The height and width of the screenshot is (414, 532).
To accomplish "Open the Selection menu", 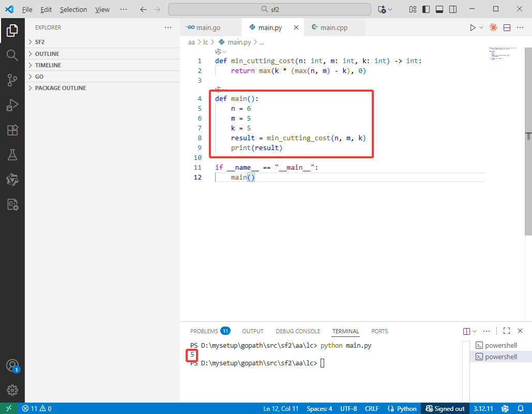I will (x=73, y=9).
